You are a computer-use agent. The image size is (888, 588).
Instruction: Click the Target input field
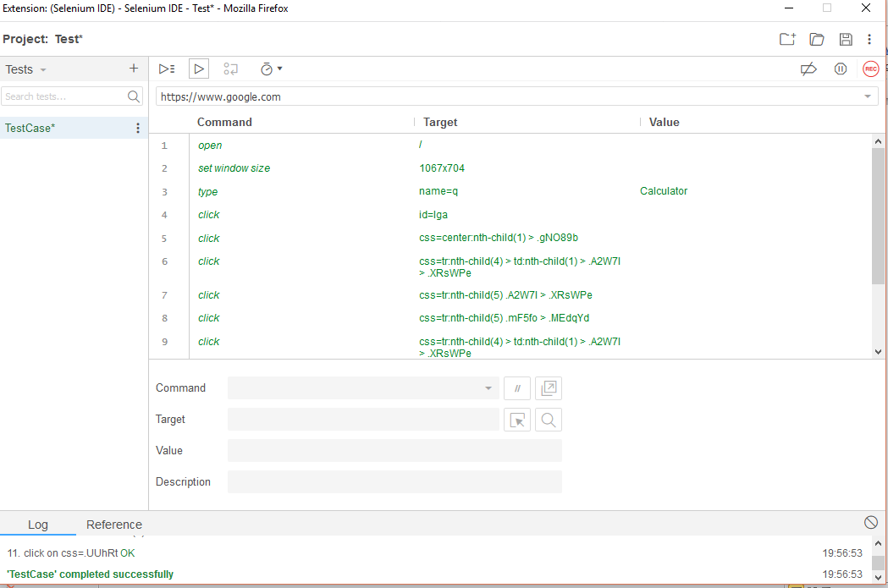(363, 420)
